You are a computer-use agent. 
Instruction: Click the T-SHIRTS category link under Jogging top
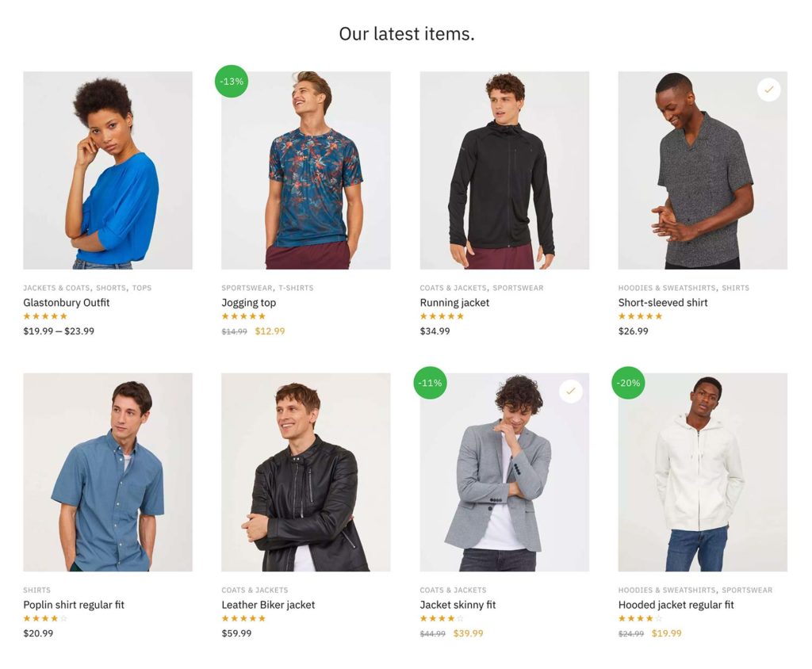pos(295,288)
